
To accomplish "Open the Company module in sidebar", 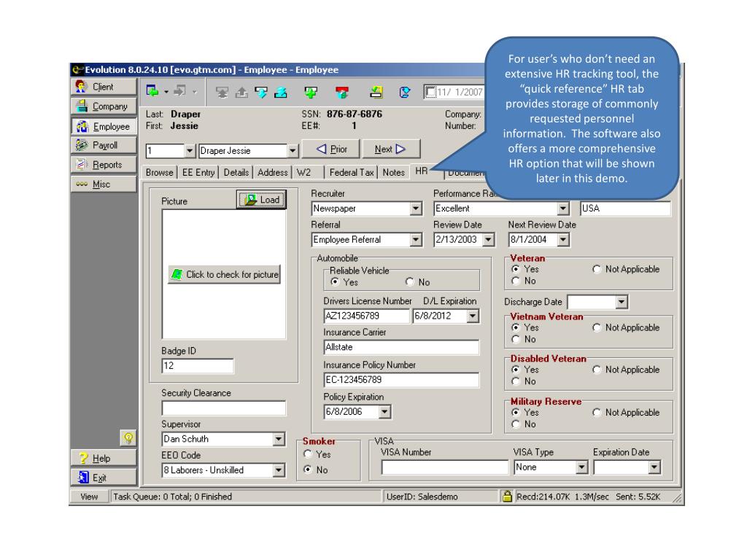I will point(104,106).
